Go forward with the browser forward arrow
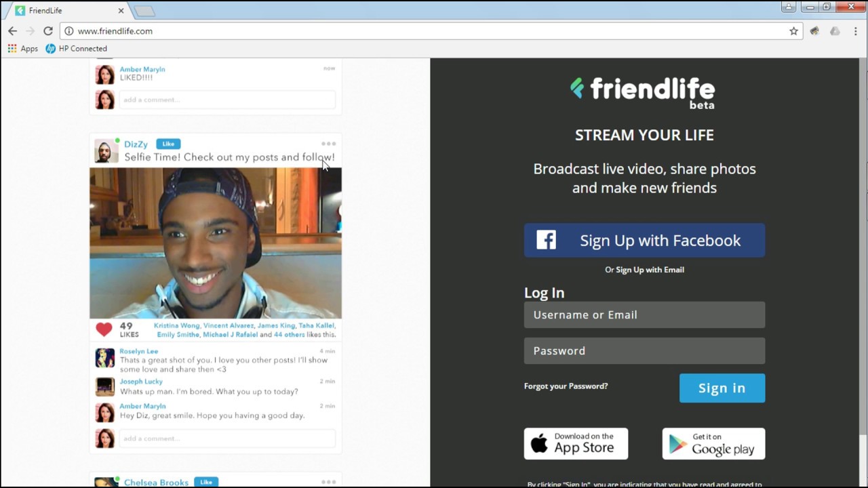The image size is (868, 488). (30, 31)
